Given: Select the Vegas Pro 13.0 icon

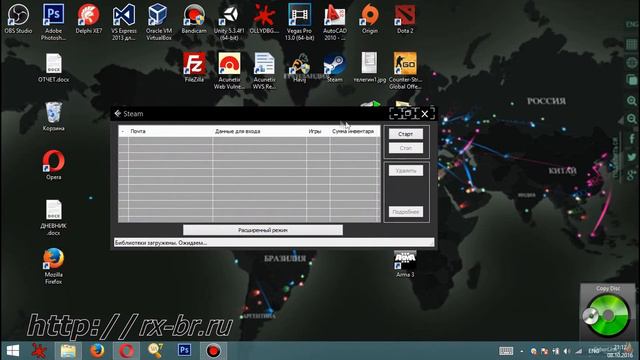Looking at the screenshot, I should (x=299, y=21).
